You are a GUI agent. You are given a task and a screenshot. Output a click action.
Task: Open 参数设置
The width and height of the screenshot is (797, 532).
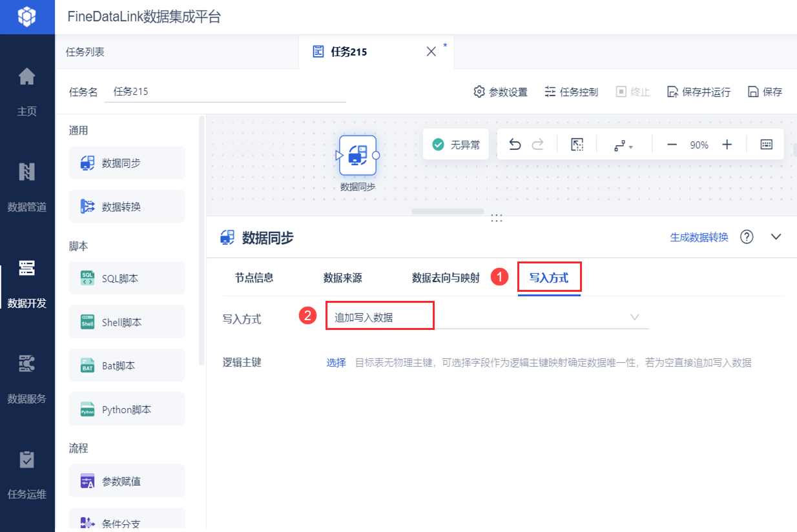(x=501, y=92)
